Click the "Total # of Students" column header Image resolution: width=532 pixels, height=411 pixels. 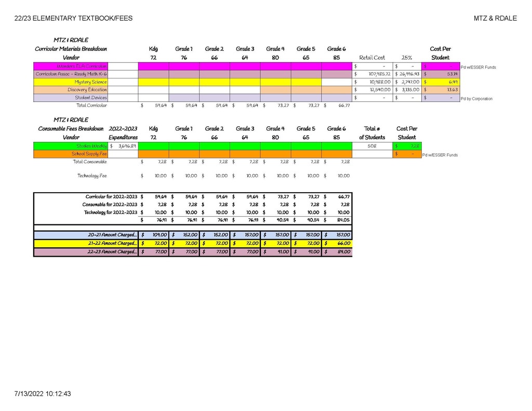click(x=372, y=133)
